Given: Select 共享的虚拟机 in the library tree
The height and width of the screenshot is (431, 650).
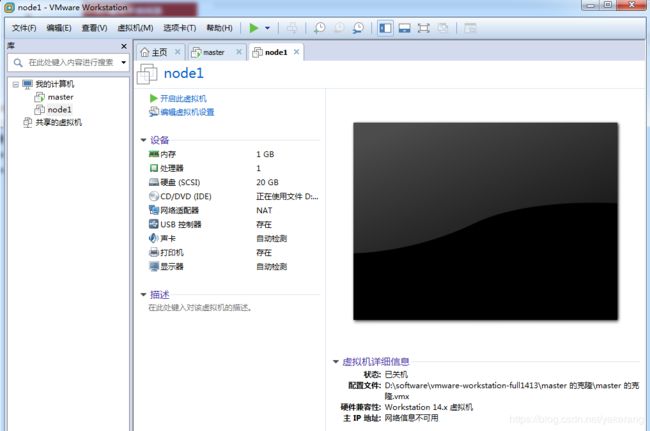Looking at the screenshot, I should pyautogui.click(x=58, y=122).
